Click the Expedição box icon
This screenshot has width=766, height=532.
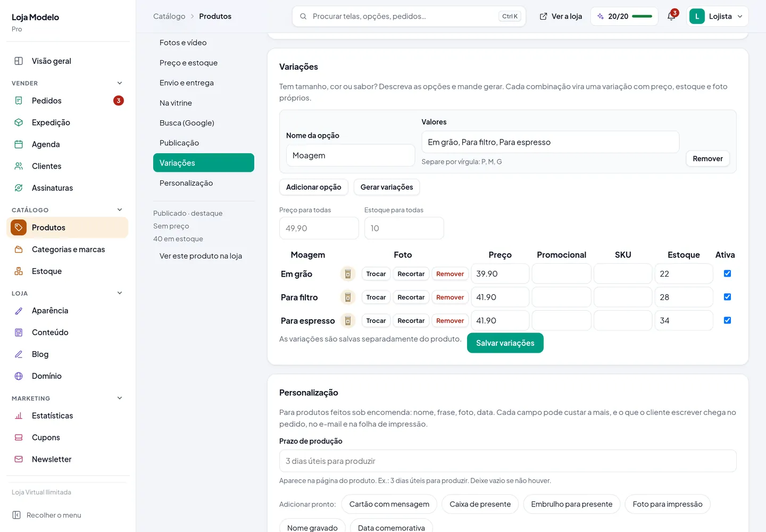click(19, 122)
